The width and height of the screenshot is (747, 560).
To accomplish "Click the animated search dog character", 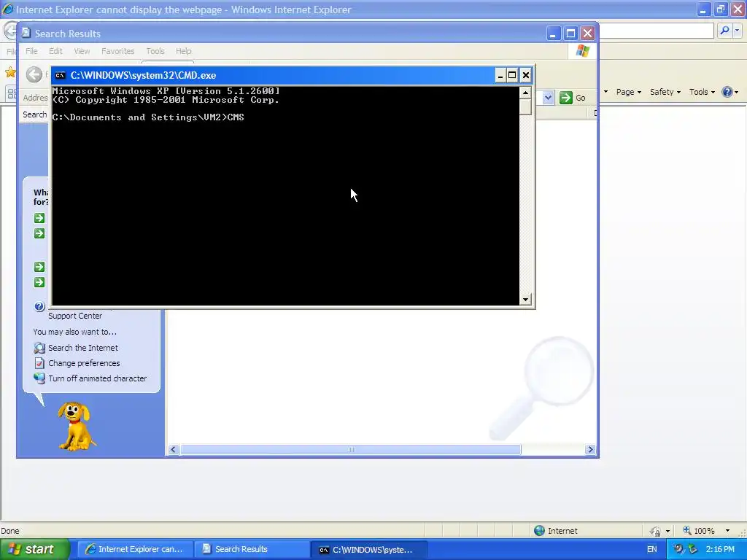I will 76,426.
